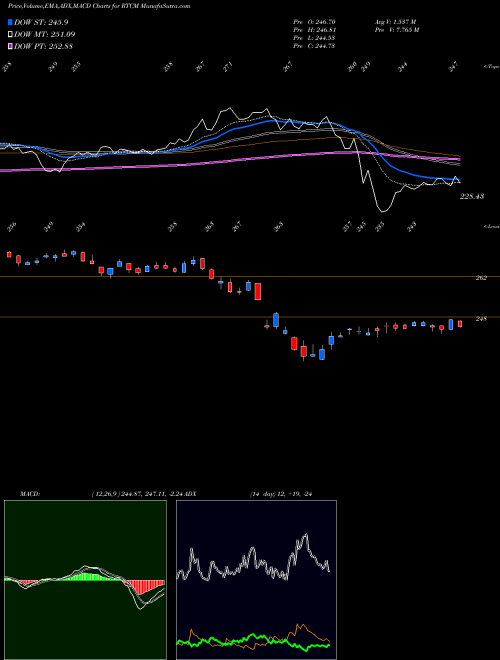Click the 262 horizontal level label
Viewport: 500px width, 660px height.
click(481, 278)
